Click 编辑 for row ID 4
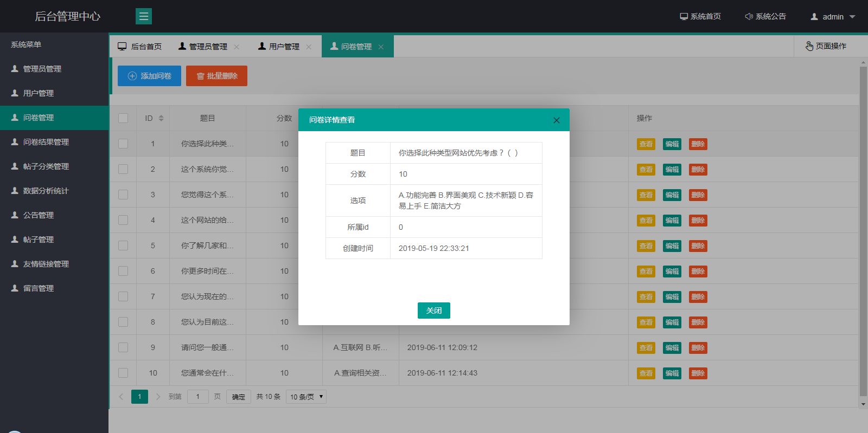This screenshot has height=433, width=868. tap(672, 221)
